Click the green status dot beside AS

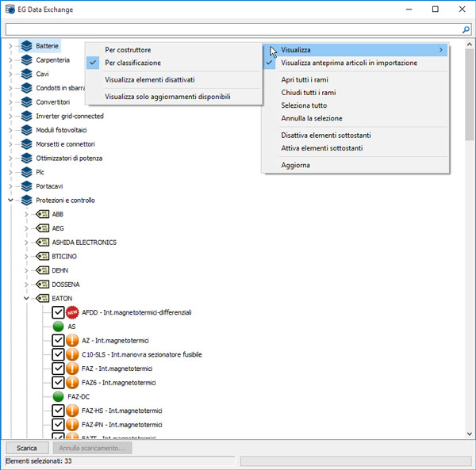[58, 327]
